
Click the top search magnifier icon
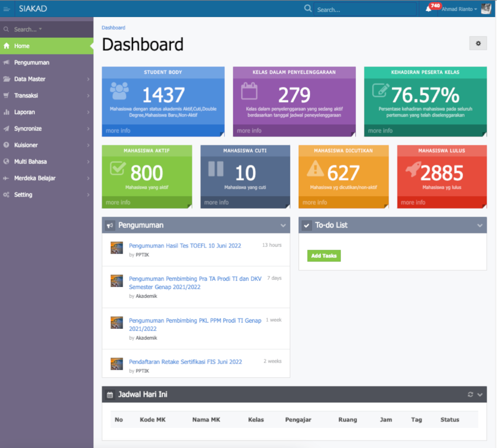[308, 8]
